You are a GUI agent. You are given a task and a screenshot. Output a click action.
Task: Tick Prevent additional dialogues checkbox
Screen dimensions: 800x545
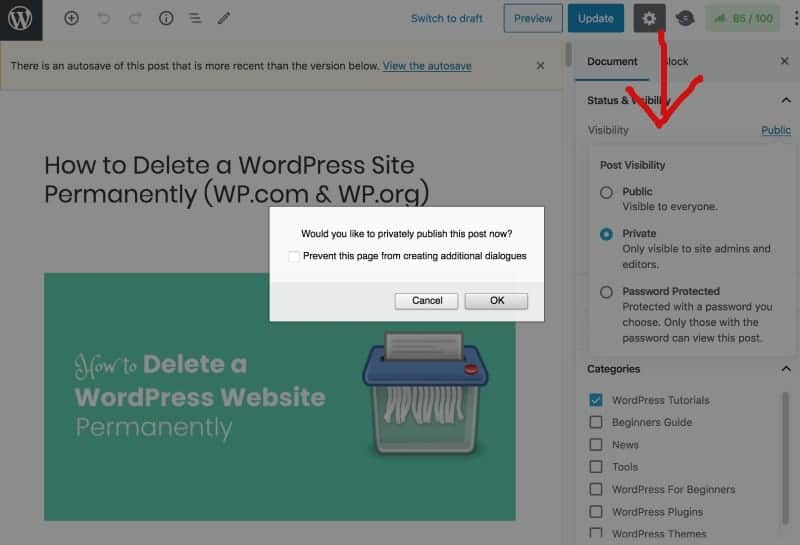[x=294, y=256]
